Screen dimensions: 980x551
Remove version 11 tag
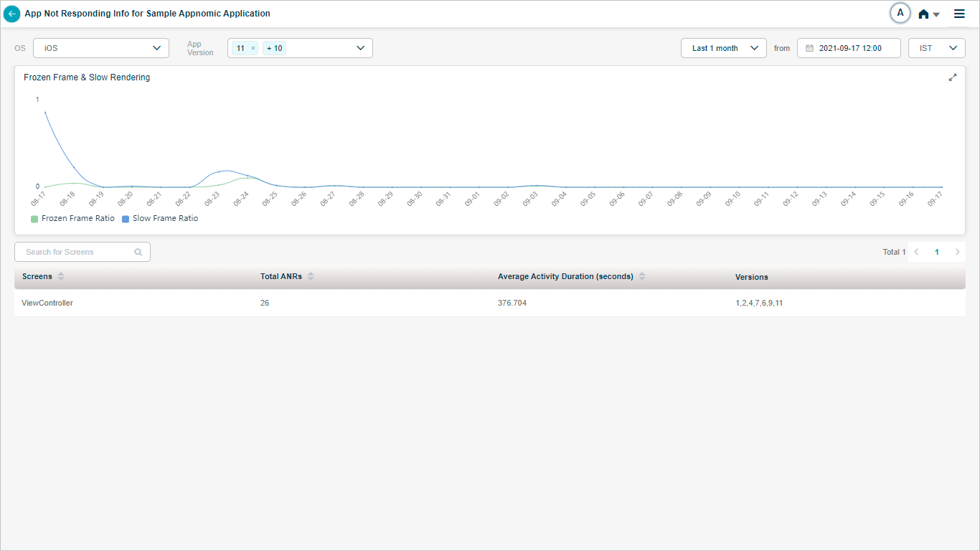(x=253, y=48)
